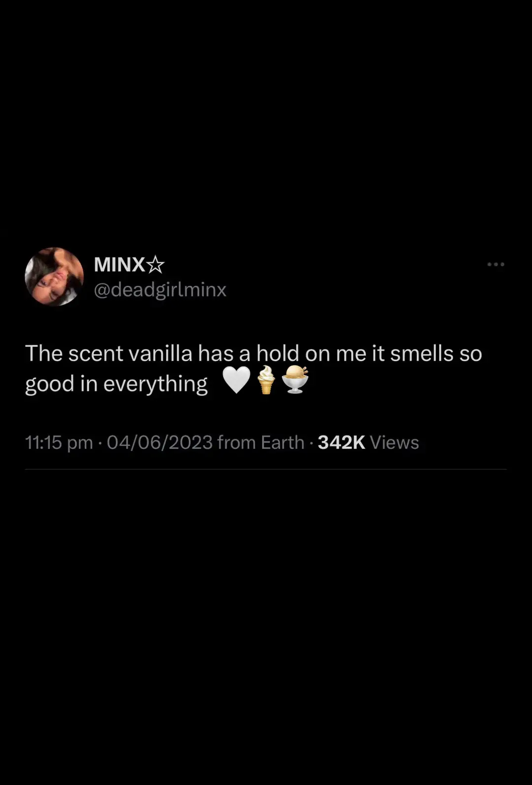Click the 04/06/2023 post date

pyautogui.click(x=160, y=443)
